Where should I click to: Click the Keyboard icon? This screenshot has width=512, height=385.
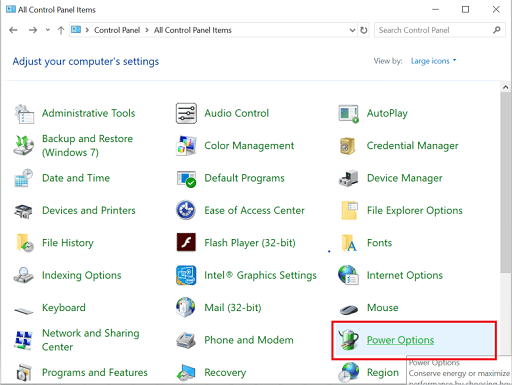24,311
